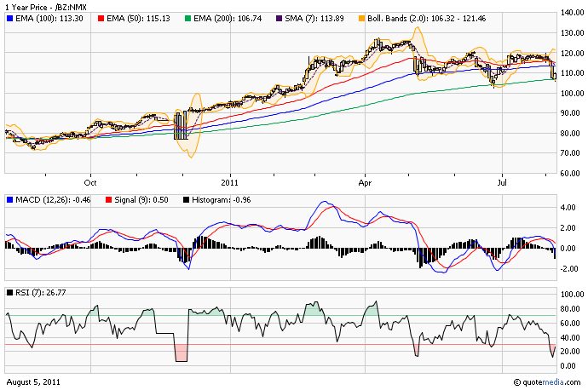The height and width of the screenshot is (390, 588).
Task: Click the 110.00 price axis label
Action: pos(573,73)
